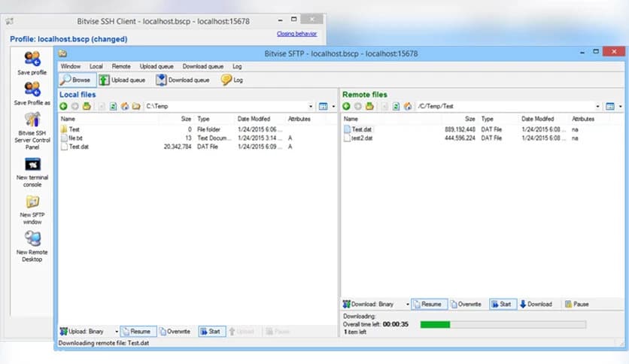
Task: Click the Local files view mode icon
Action: (323, 106)
